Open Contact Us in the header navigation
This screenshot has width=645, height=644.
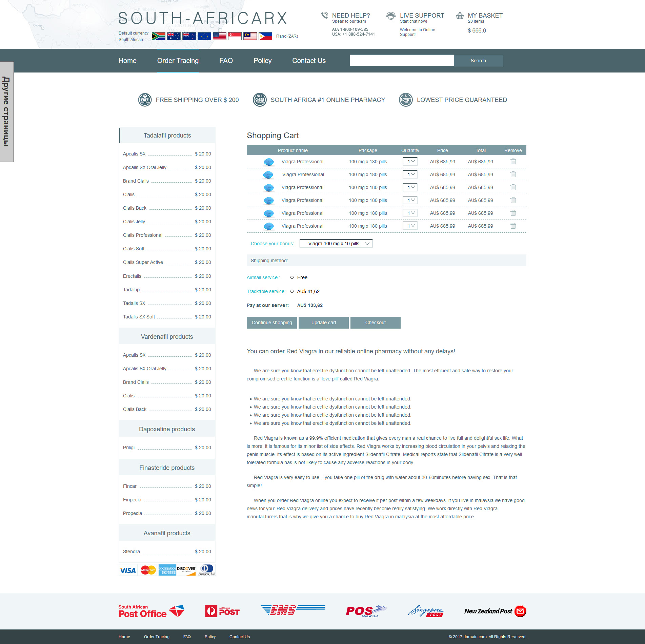click(309, 61)
